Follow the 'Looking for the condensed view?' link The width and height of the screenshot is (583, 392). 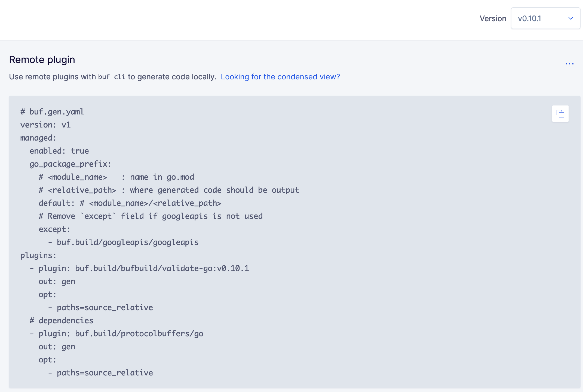[280, 77]
